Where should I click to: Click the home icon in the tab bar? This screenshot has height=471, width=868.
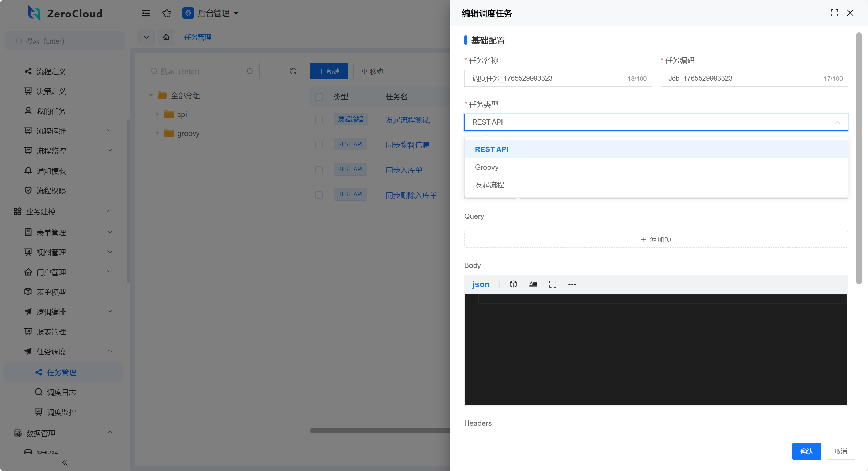pos(166,37)
